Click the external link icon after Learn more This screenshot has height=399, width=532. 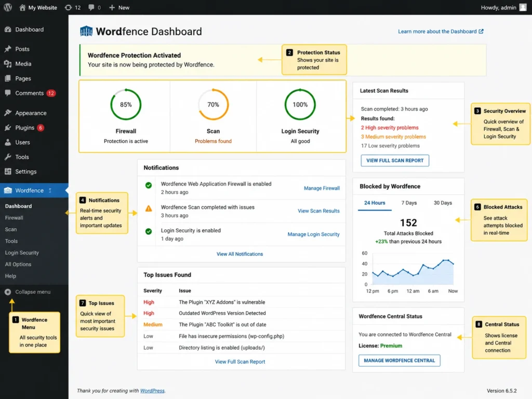(x=481, y=31)
